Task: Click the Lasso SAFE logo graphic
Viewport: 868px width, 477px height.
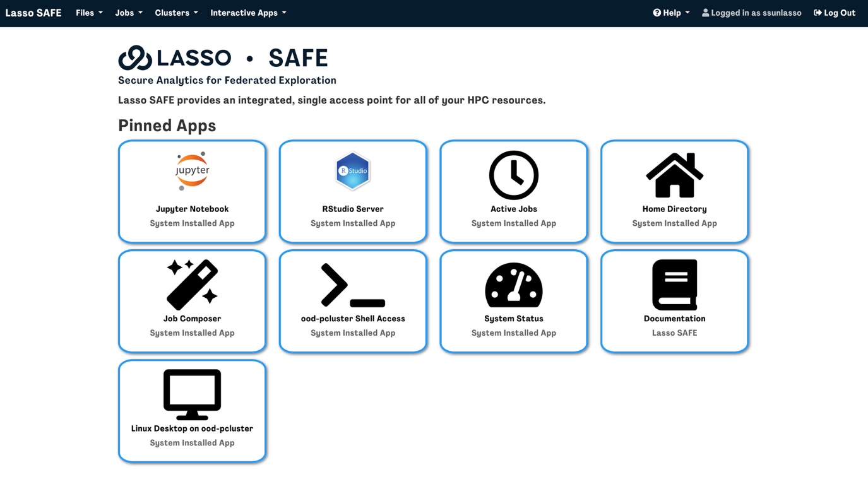Action: click(x=223, y=57)
